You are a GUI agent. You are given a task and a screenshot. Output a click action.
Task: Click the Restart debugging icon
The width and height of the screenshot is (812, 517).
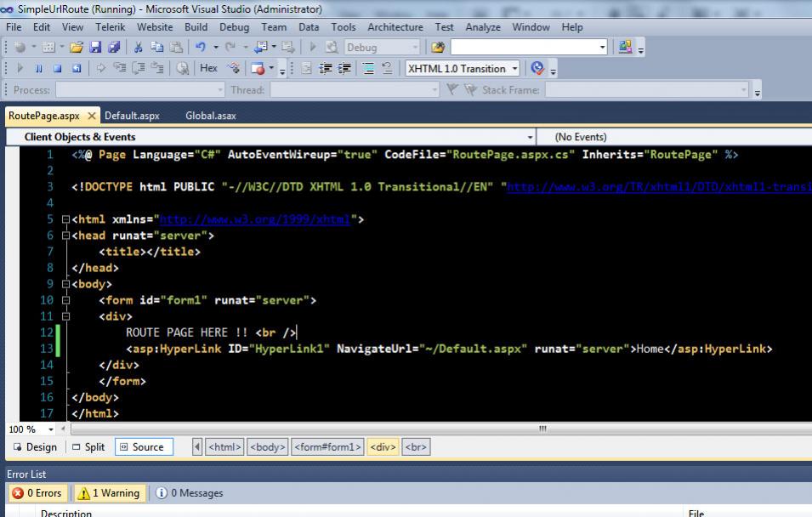(77, 69)
